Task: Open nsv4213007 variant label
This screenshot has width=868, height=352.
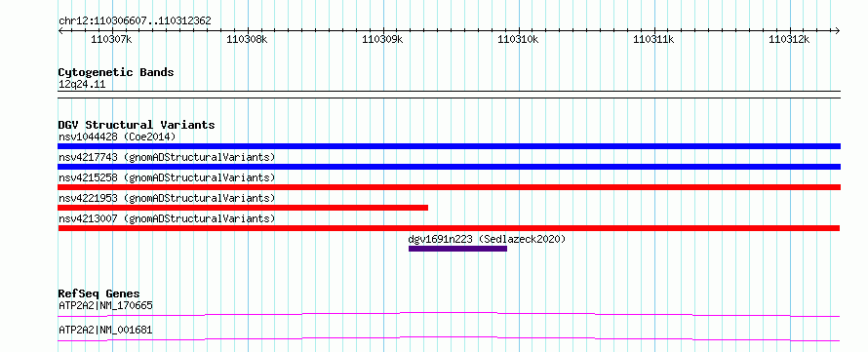Action: point(167,218)
